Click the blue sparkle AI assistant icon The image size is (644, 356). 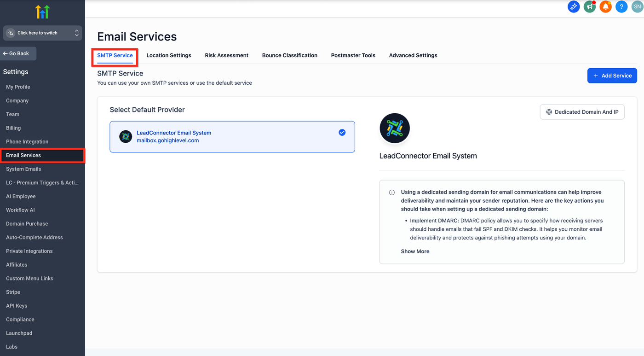coord(574,6)
